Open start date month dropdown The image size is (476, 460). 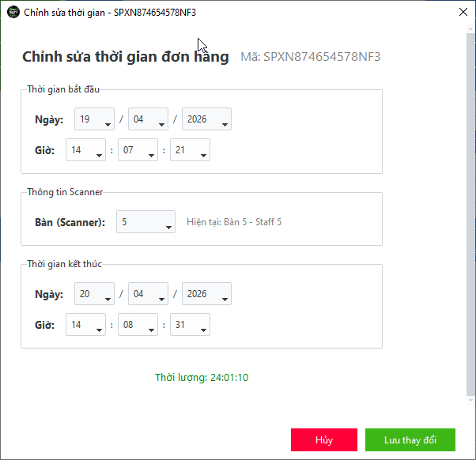coord(148,120)
